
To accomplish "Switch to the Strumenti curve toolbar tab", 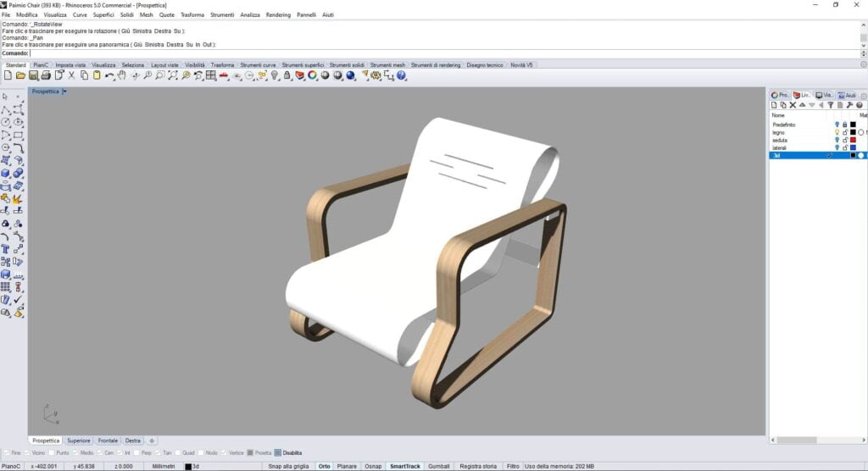I will [x=258, y=64].
